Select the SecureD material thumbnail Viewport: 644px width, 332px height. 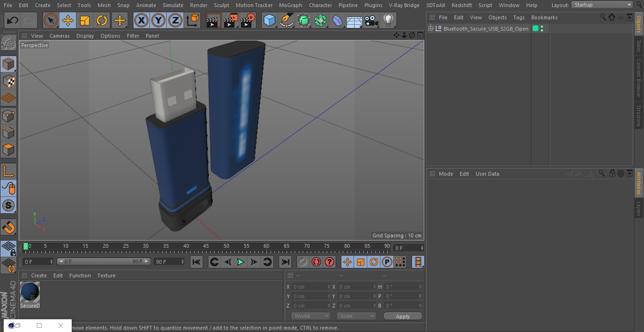pyautogui.click(x=30, y=292)
